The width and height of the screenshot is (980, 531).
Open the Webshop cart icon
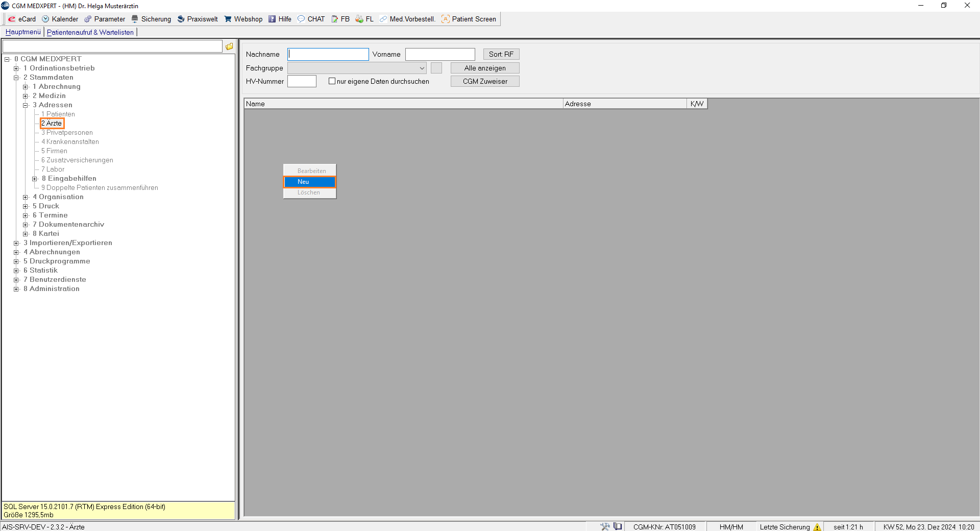tap(228, 19)
